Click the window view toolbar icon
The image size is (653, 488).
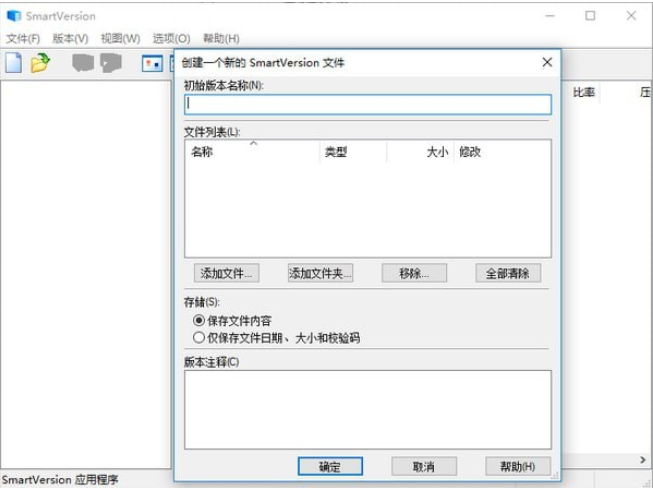coord(152,64)
